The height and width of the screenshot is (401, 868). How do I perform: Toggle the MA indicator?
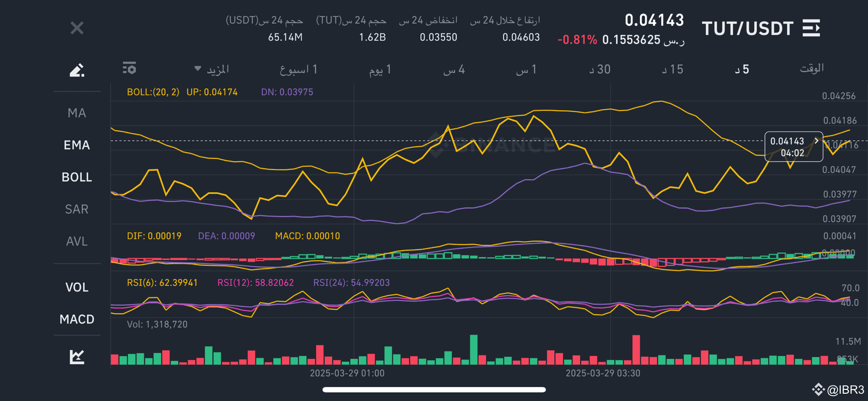(x=77, y=113)
